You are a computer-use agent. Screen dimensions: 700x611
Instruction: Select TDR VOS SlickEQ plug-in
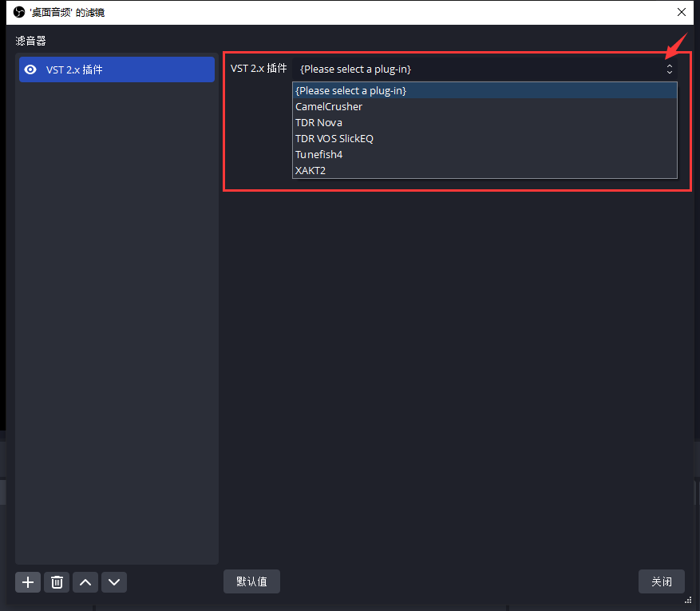point(484,138)
